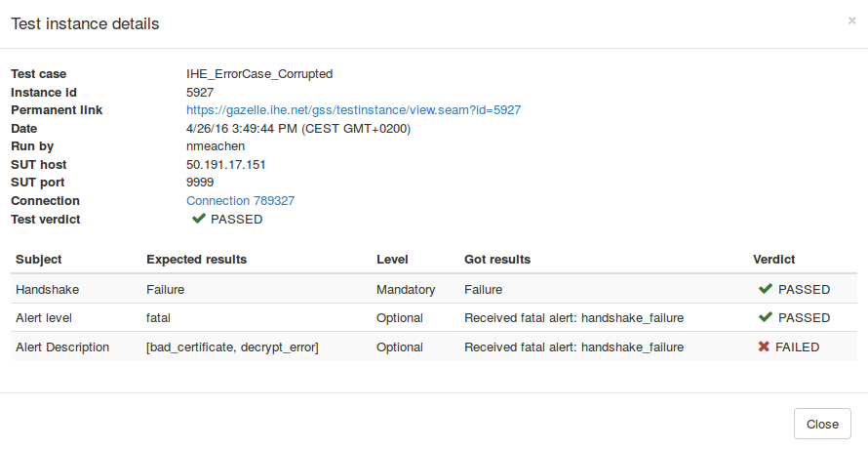Click the red X FAILED icon
The height and width of the screenshot is (449, 868).
(x=765, y=347)
